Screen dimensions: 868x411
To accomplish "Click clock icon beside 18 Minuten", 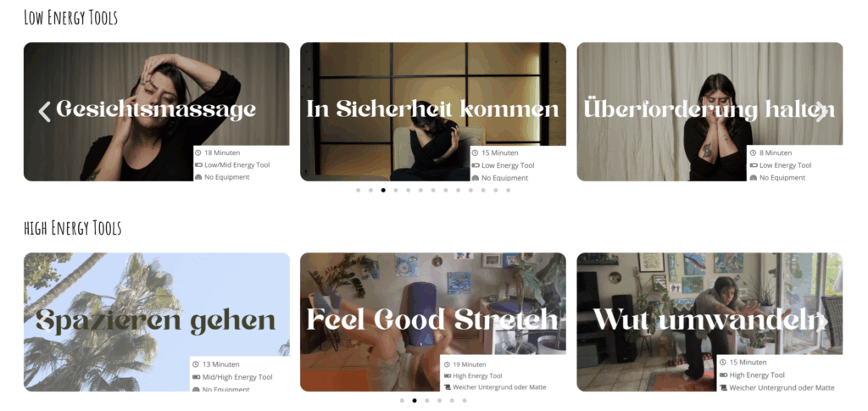I will tap(198, 153).
